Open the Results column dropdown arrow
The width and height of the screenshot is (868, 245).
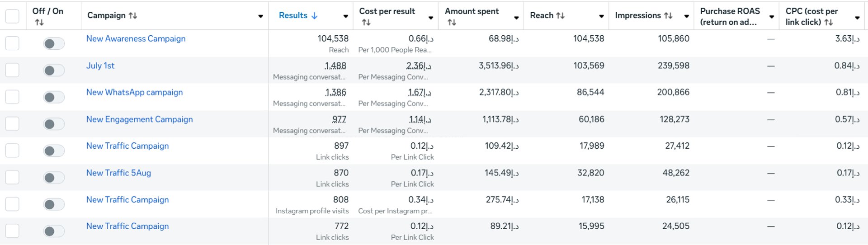pyautogui.click(x=346, y=17)
